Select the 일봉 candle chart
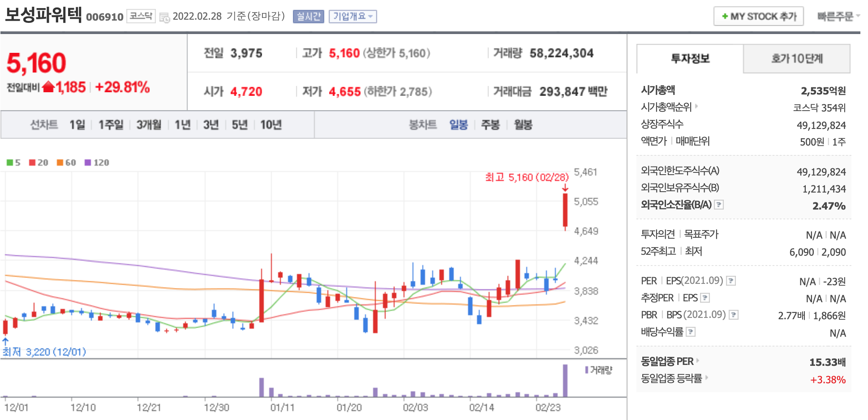 click(x=459, y=125)
